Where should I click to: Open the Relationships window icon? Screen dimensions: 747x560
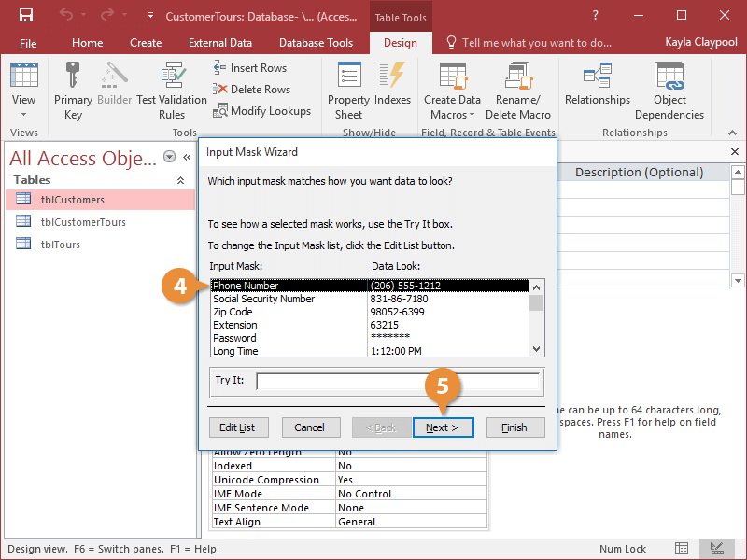(x=598, y=75)
